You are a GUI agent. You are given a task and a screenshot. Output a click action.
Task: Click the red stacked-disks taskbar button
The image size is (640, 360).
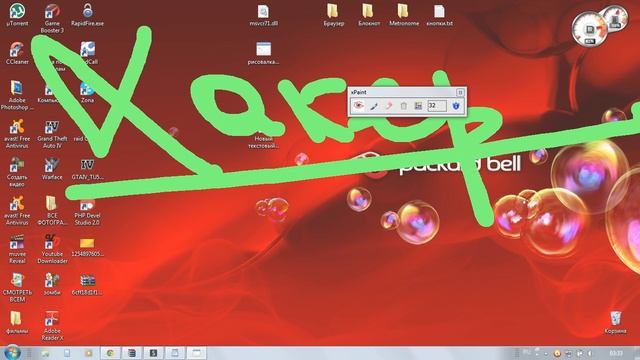pyautogui.click(x=132, y=353)
